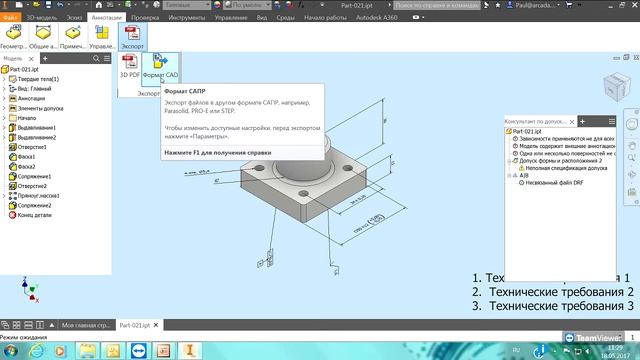Click the Save icon in quick access toolbar
Screen dimensions: 640x360
tap(48, 5)
